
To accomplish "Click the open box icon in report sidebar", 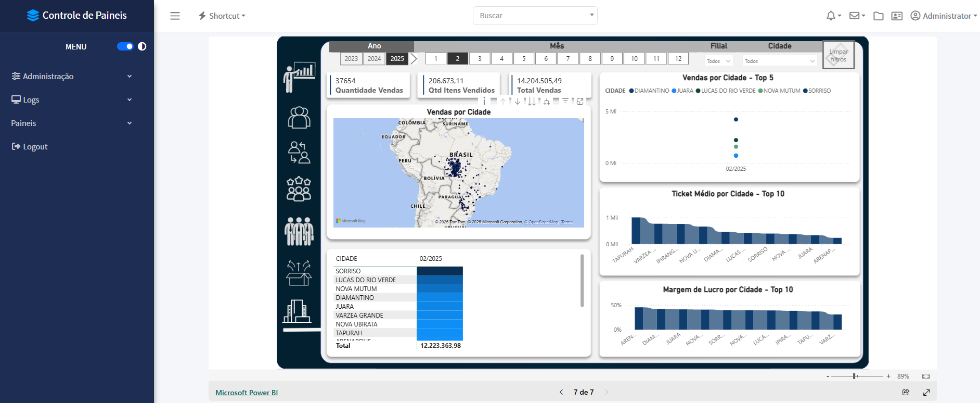I will [299, 273].
